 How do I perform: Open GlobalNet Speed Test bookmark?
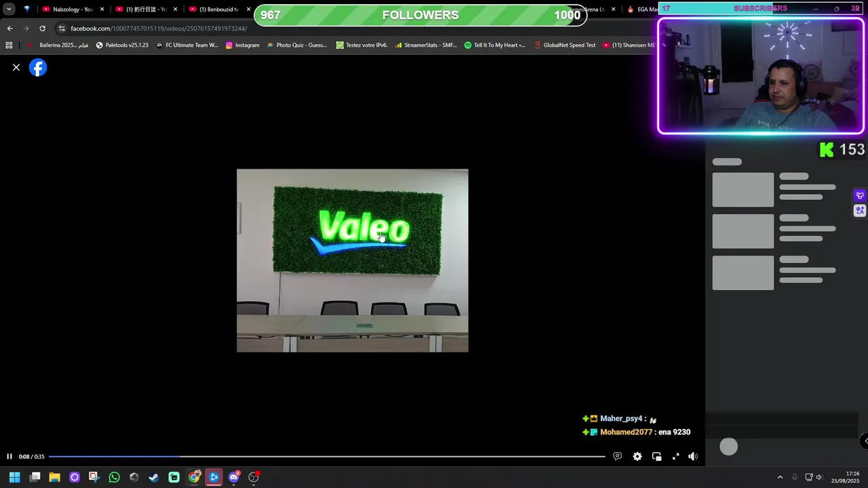[x=565, y=45]
